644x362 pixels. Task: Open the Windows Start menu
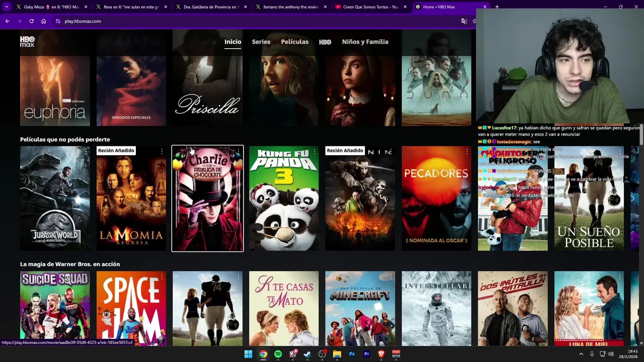point(248,354)
